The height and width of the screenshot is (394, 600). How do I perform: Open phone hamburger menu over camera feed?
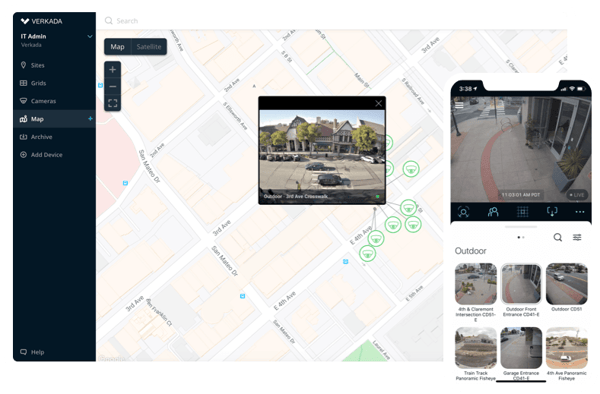coord(459,105)
